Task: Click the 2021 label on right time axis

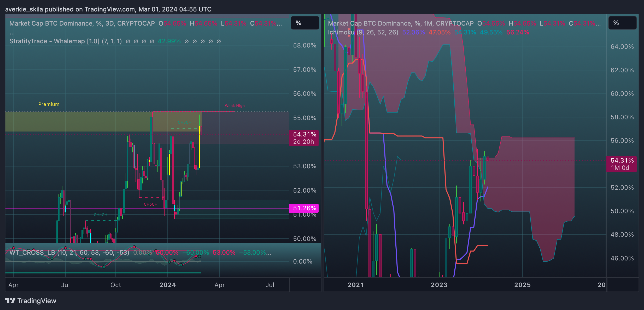Action: point(356,285)
